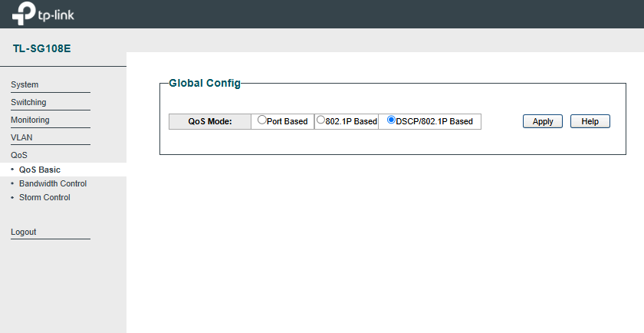Collapse the QoS menu section
This screenshot has height=333, width=644.
(x=19, y=155)
